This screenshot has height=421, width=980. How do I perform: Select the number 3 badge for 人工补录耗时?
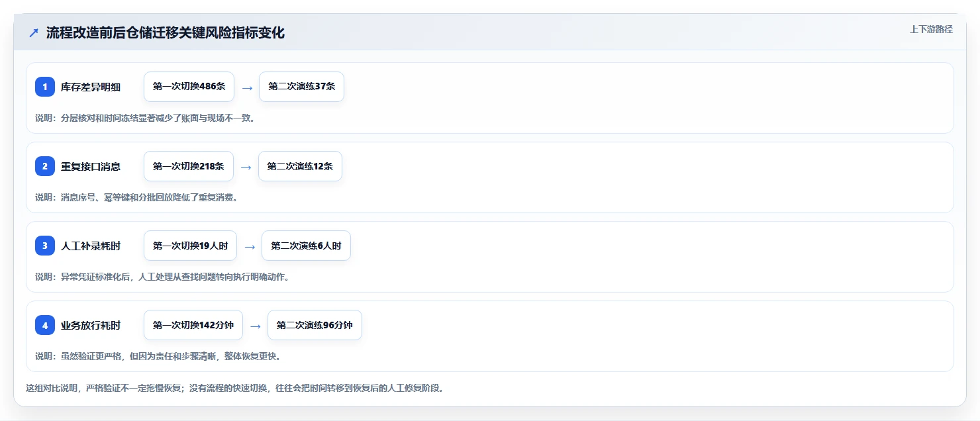(45, 246)
